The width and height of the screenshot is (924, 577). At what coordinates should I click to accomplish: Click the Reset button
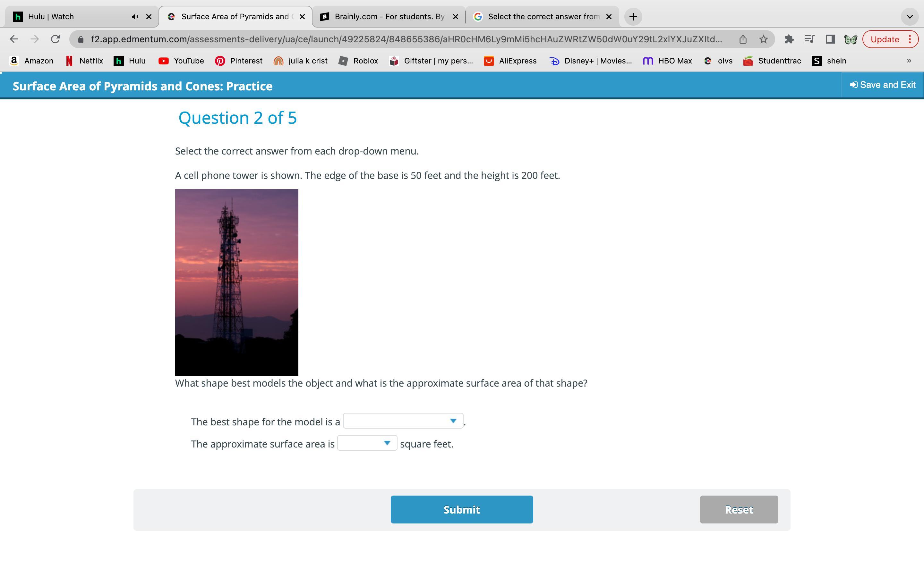click(x=739, y=509)
